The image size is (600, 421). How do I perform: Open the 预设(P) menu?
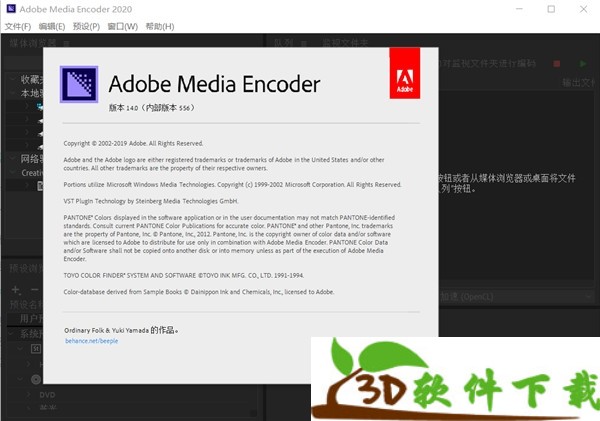click(x=86, y=26)
